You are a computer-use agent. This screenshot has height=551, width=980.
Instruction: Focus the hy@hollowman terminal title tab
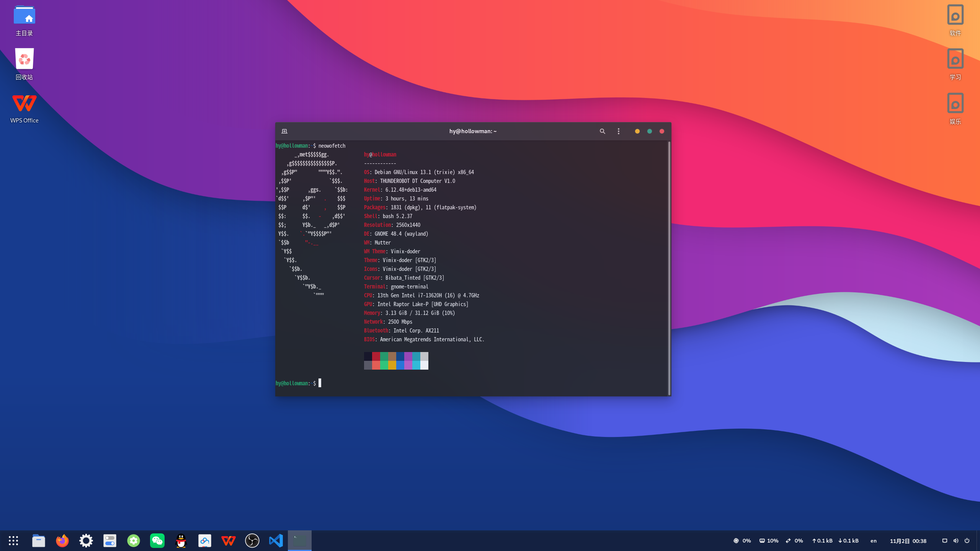pyautogui.click(x=472, y=131)
